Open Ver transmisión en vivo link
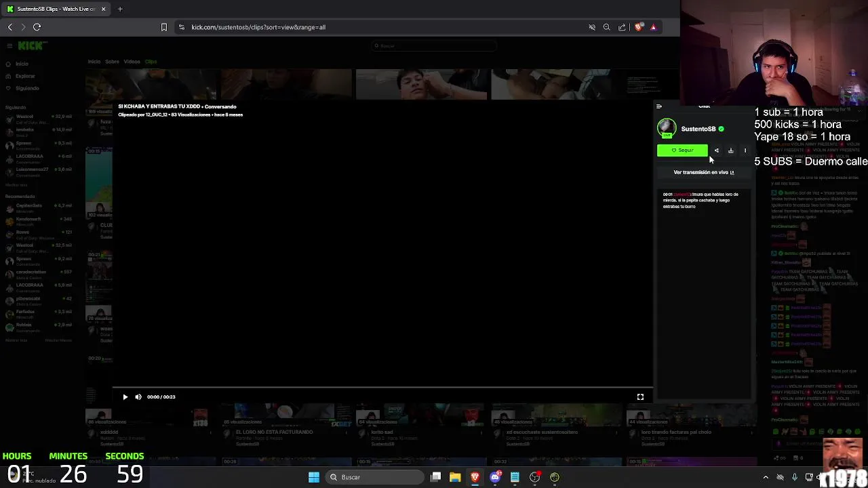The height and width of the screenshot is (488, 868). (x=703, y=172)
